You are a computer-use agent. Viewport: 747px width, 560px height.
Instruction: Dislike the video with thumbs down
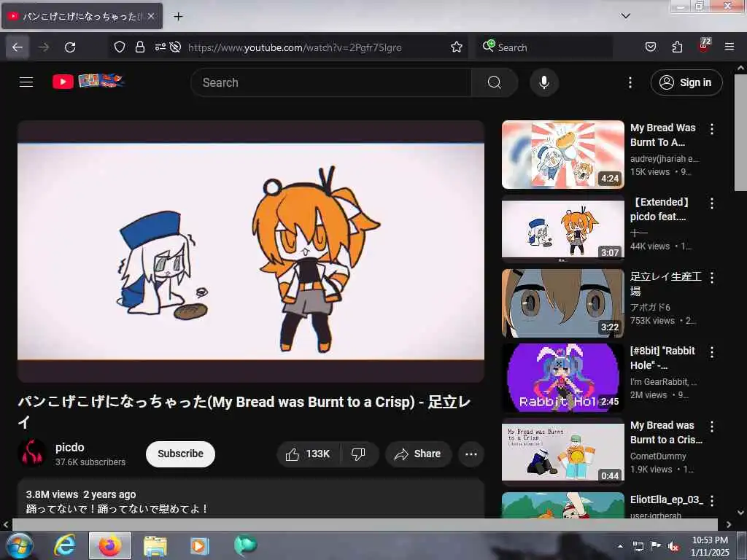pyautogui.click(x=359, y=454)
